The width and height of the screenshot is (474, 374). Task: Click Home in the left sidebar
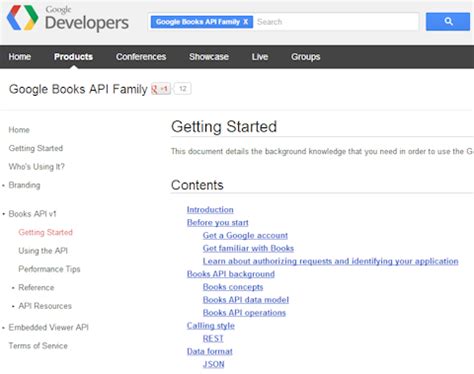pyautogui.click(x=19, y=130)
